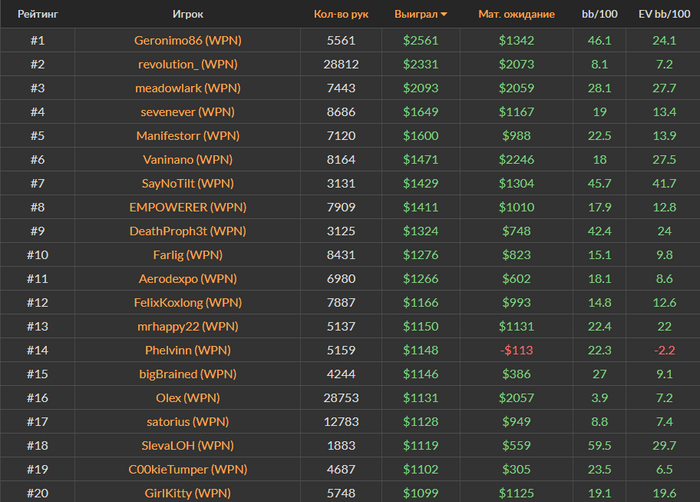Image resolution: width=700 pixels, height=502 pixels.
Task: Select negative expectation value -$113
Action: pyautogui.click(x=517, y=350)
